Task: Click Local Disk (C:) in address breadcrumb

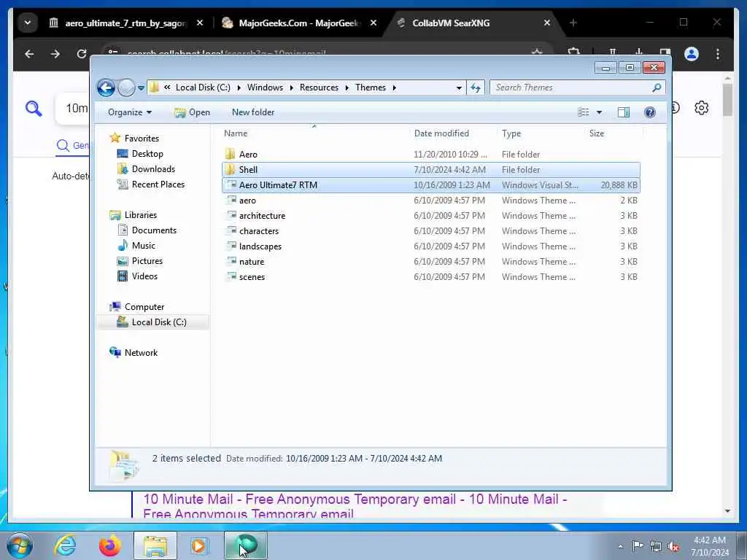Action: 203,87
